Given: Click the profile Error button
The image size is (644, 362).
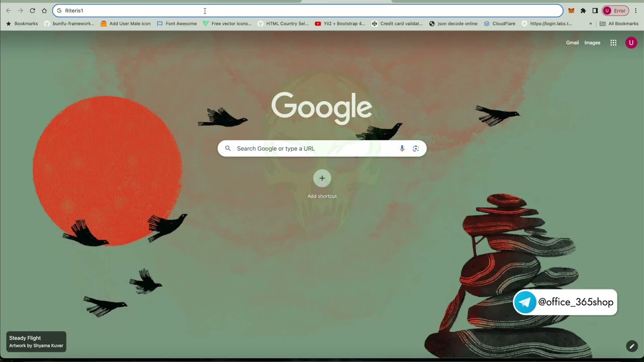Looking at the screenshot, I should point(615,11).
